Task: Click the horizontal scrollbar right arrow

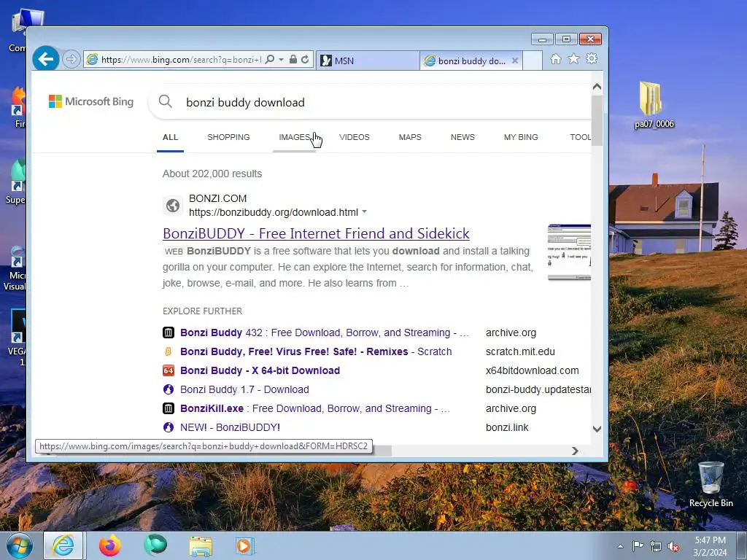Action: click(x=575, y=451)
